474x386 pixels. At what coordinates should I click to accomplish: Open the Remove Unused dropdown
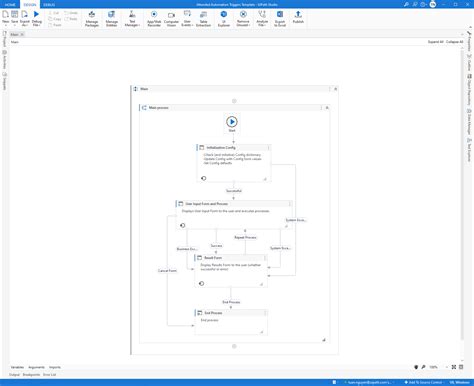[x=243, y=18]
